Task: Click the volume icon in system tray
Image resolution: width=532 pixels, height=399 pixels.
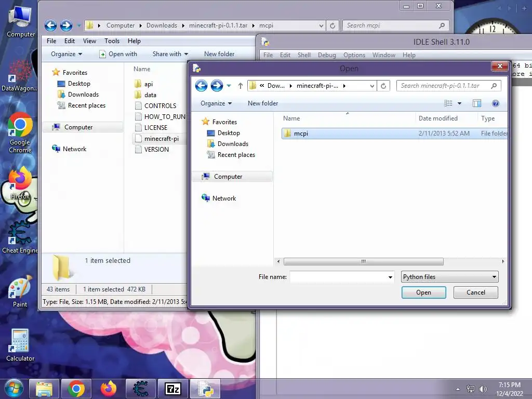Action: pos(483,389)
